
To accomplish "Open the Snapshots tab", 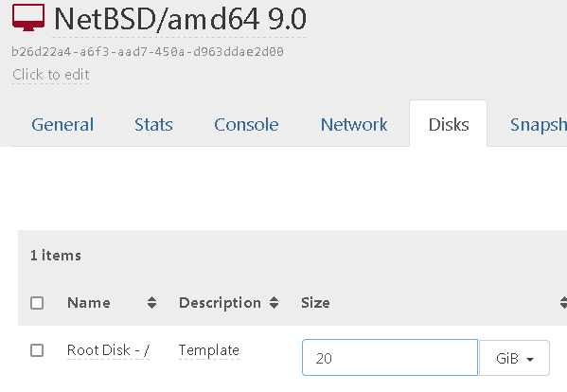I will (539, 125).
